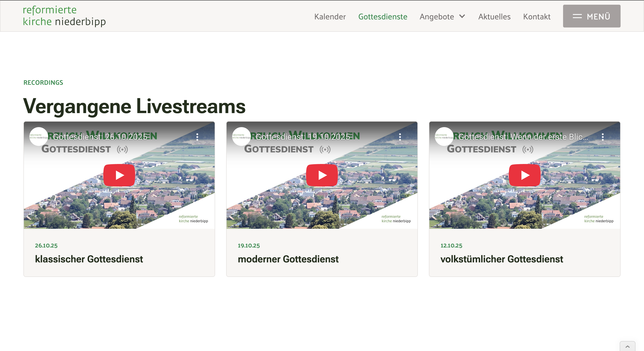Open video title Gottesdienst: 26.10.2025
644x351 pixels.
[100, 137]
